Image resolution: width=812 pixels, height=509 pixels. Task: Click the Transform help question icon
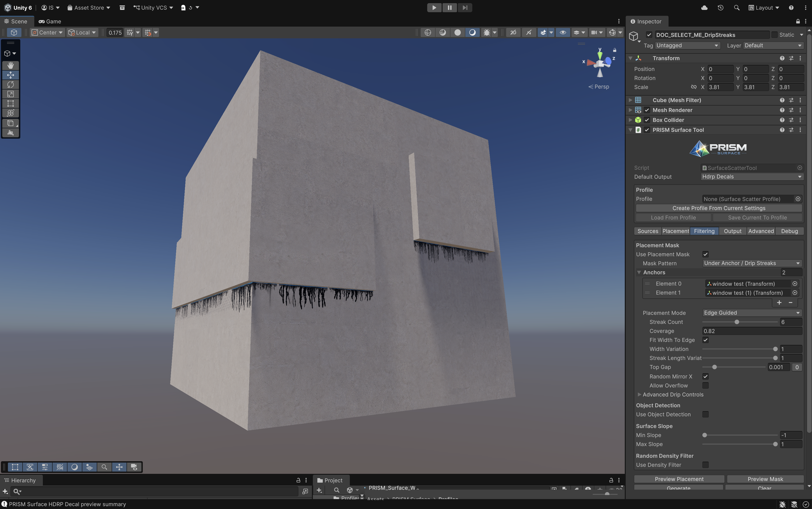pos(782,58)
